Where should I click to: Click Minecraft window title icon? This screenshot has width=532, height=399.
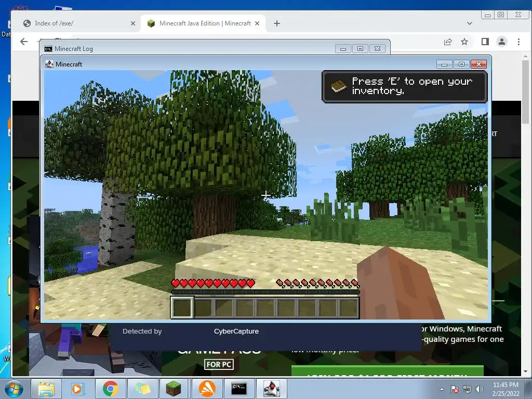(x=49, y=64)
